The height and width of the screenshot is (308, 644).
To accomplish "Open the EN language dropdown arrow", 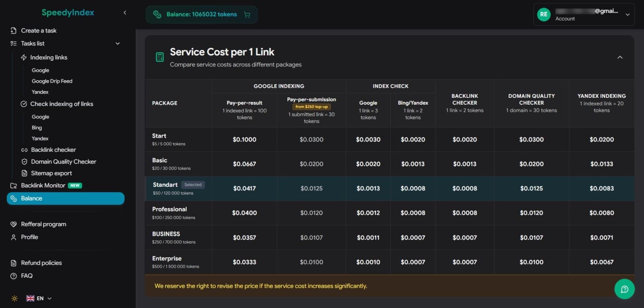I will pos(50,298).
